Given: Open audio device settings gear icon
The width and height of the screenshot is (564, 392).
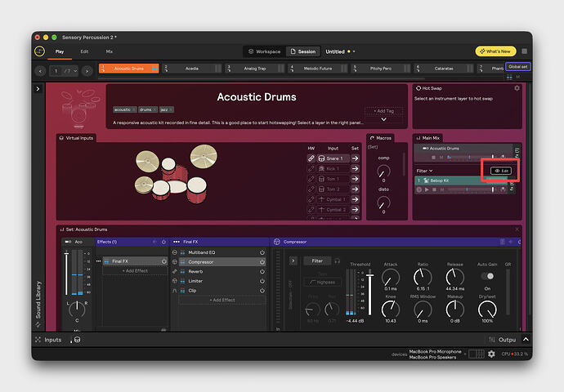Looking at the screenshot, I should click(x=492, y=354).
